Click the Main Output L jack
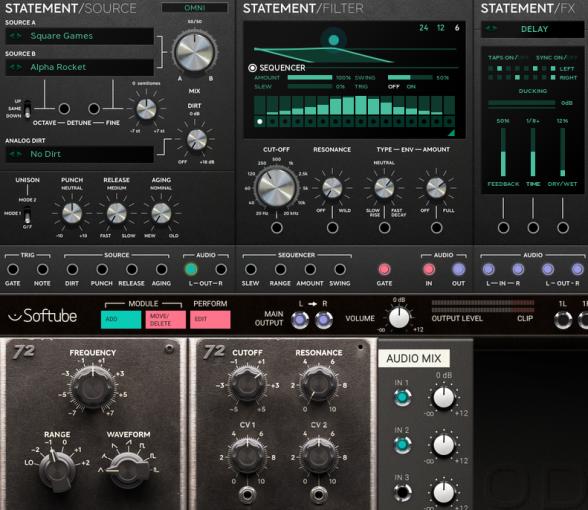588x510 pixels. (x=300, y=320)
